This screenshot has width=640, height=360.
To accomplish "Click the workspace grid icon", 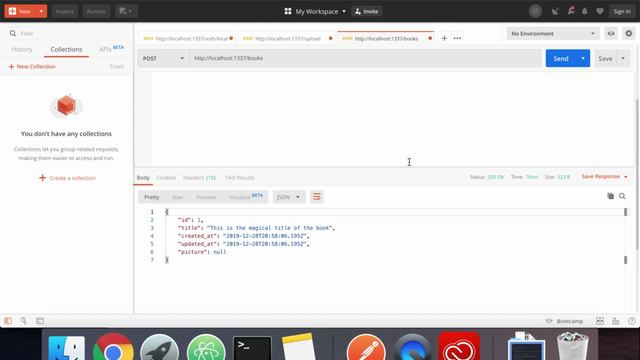I will point(288,11).
